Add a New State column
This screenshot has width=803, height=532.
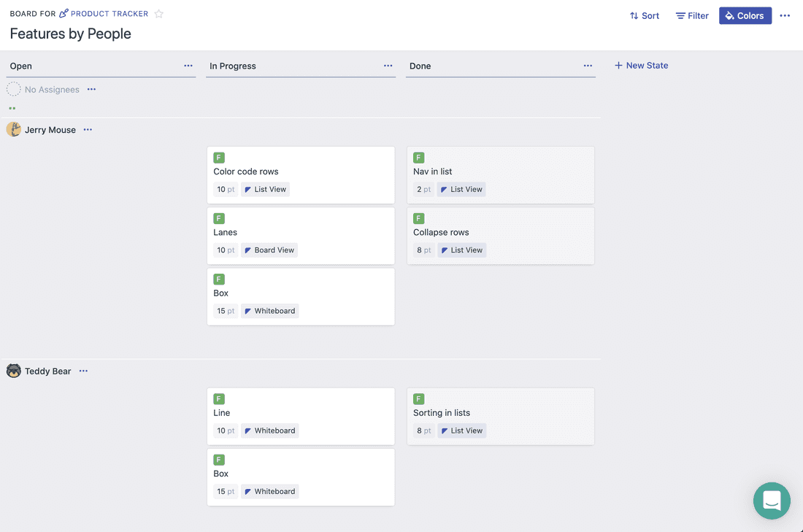click(641, 66)
